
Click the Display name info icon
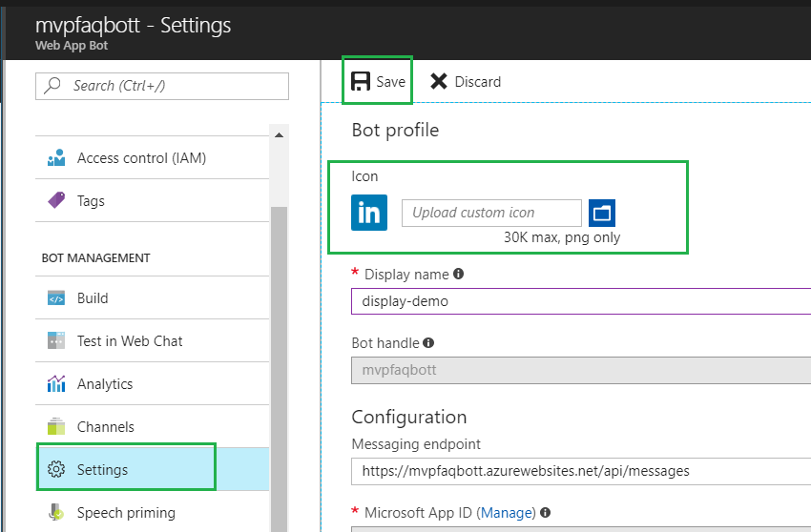pyautogui.click(x=458, y=274)
